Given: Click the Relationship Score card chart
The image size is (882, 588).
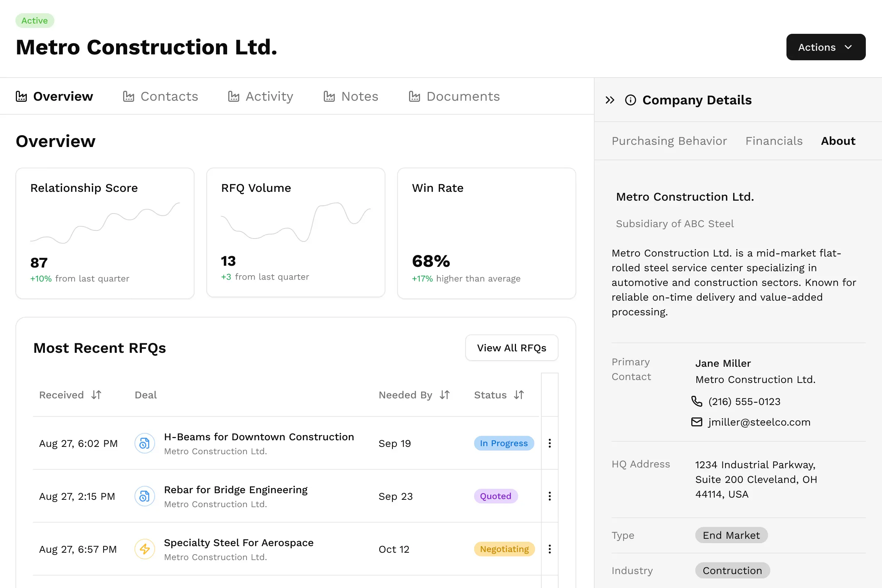Looking at the screenshot, I should [105, 223].
